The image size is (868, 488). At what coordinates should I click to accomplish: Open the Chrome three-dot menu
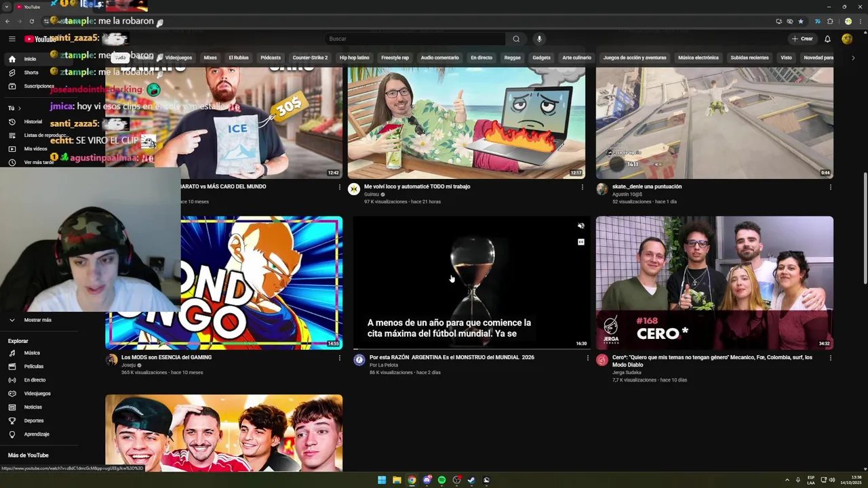click(860, 21)
